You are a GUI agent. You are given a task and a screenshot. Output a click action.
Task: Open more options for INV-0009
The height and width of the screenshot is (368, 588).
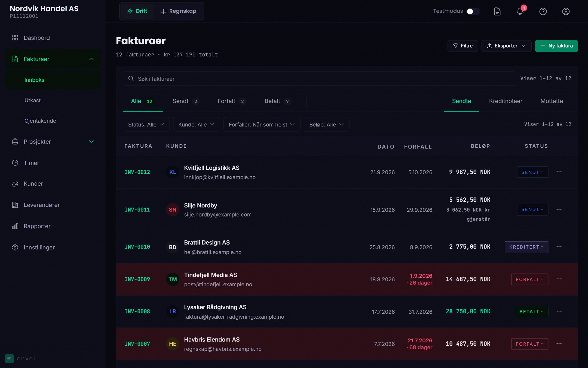pos(559,279)
